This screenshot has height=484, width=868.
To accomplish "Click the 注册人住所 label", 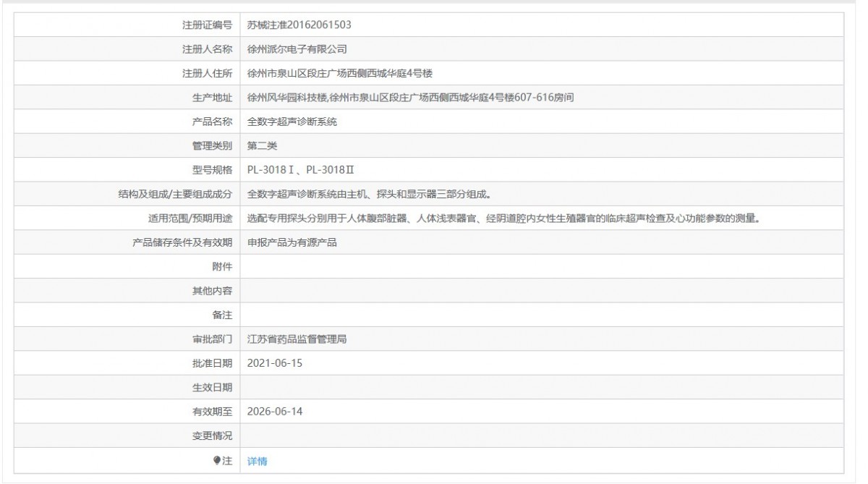I will coord(207,73).
